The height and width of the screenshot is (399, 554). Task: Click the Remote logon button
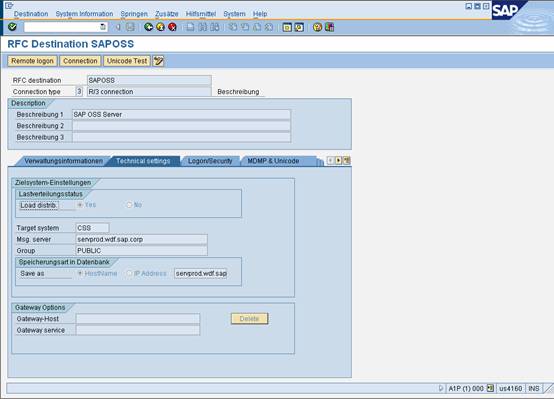pos(32,61)
